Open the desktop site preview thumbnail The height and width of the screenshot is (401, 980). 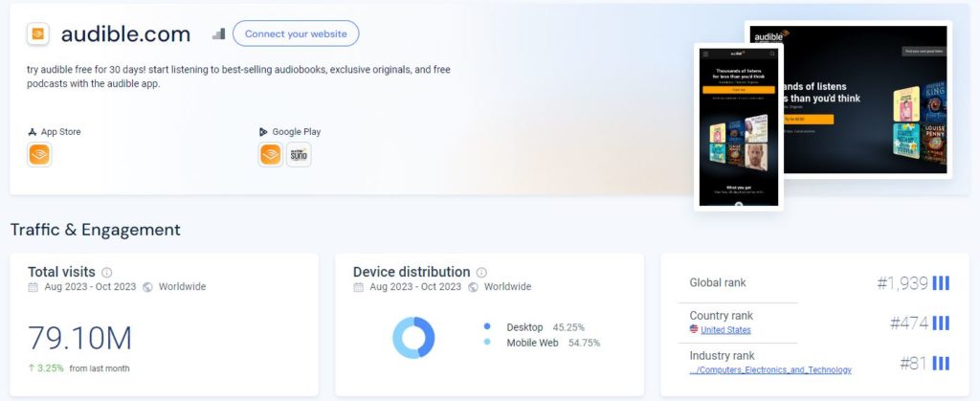coord(867,100)
